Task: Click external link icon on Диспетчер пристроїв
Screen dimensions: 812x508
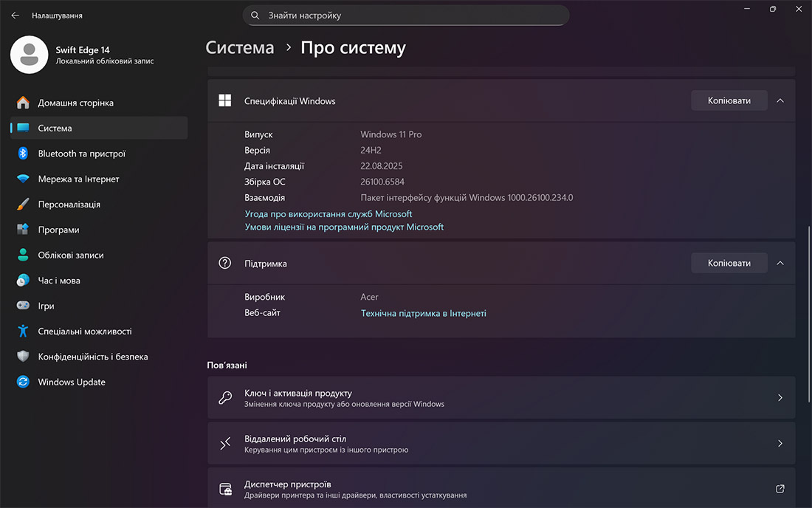Action: tap(780, 489)
